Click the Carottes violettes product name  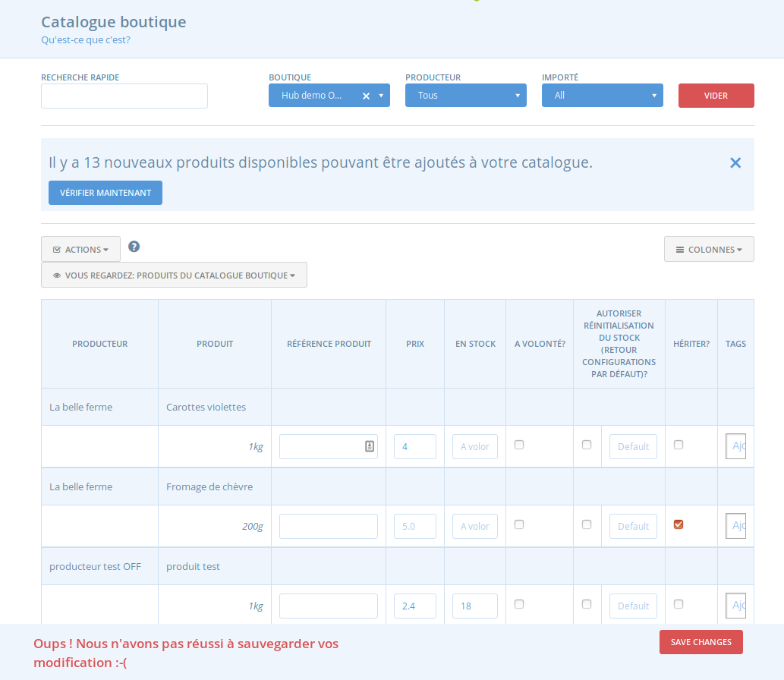tap(206, 407)
